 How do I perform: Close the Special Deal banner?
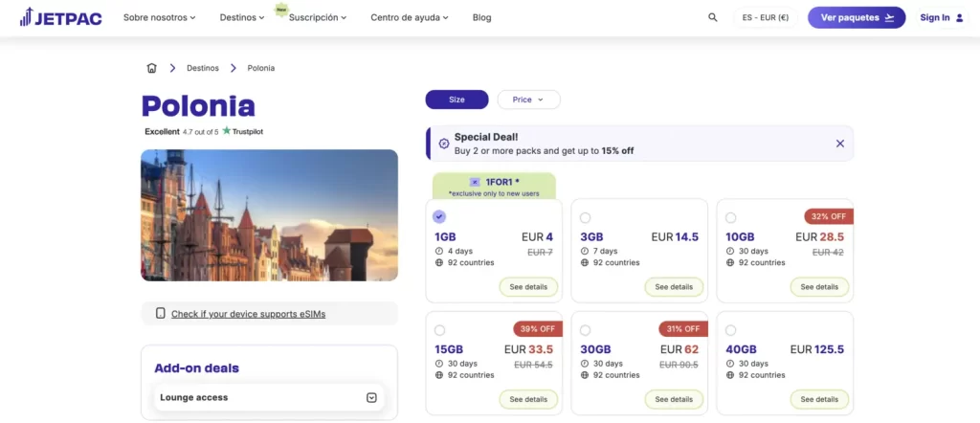pyautogui.click(x=840, y=144)
